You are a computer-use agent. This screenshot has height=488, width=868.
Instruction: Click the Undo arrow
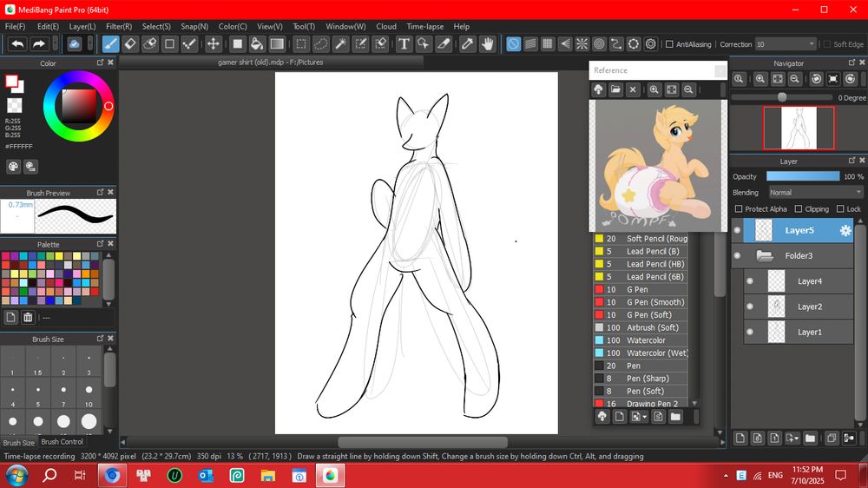pyautogui.click(x=17, y=43)
